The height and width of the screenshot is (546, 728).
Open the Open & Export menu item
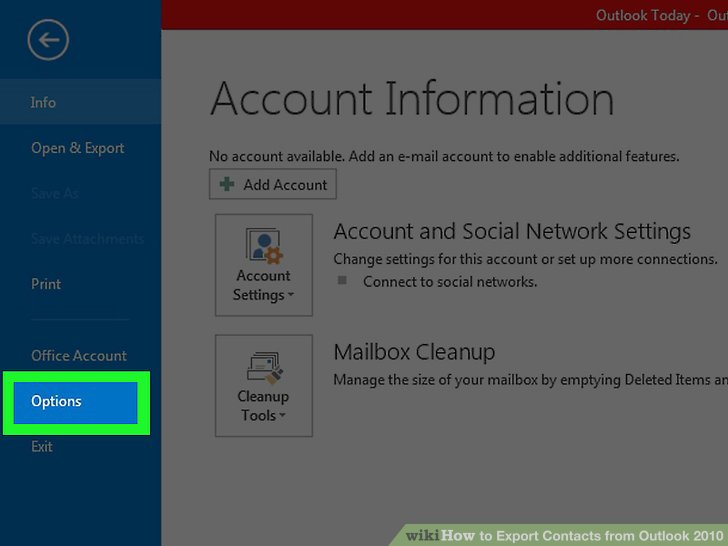pyautogui.click(x=78, y=148)
